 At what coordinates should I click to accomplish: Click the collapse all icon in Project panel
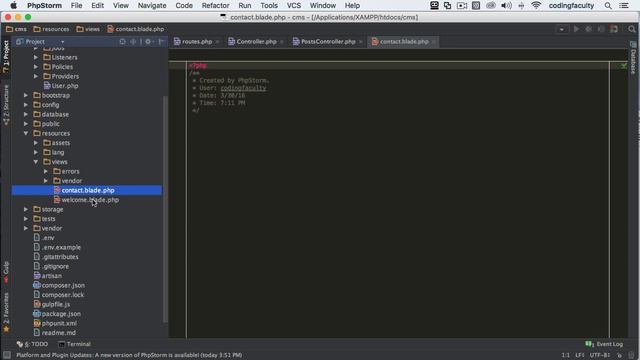133,42
